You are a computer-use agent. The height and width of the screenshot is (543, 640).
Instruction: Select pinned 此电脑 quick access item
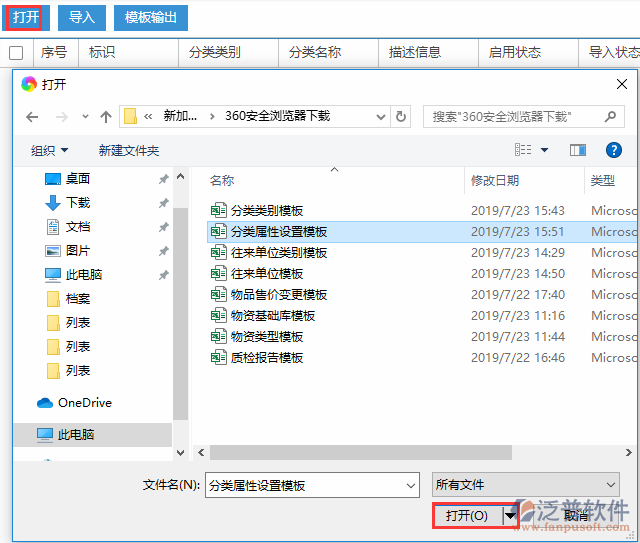coord(84,275)
